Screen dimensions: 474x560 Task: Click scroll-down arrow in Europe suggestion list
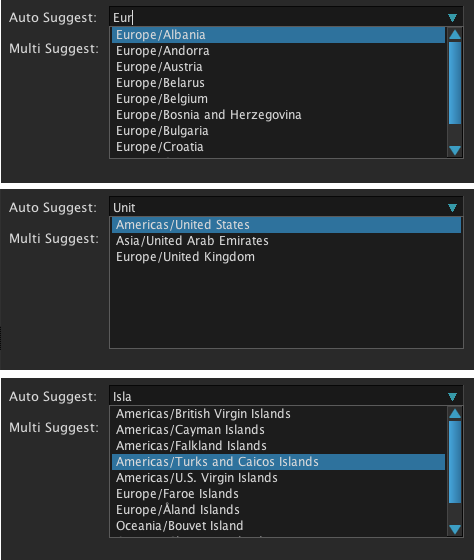tap(455, 150)
